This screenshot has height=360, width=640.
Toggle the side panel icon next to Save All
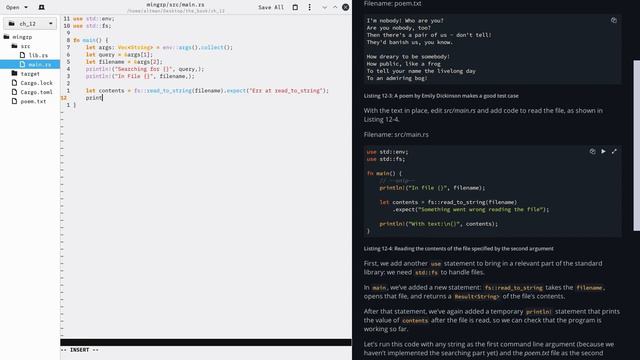(x=295, y=7)
